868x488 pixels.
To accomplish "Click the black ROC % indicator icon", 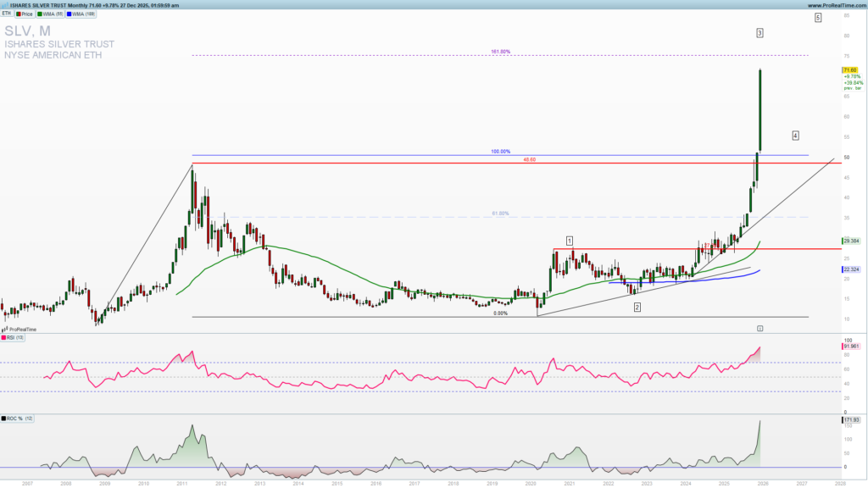I will tap(4, 419).
